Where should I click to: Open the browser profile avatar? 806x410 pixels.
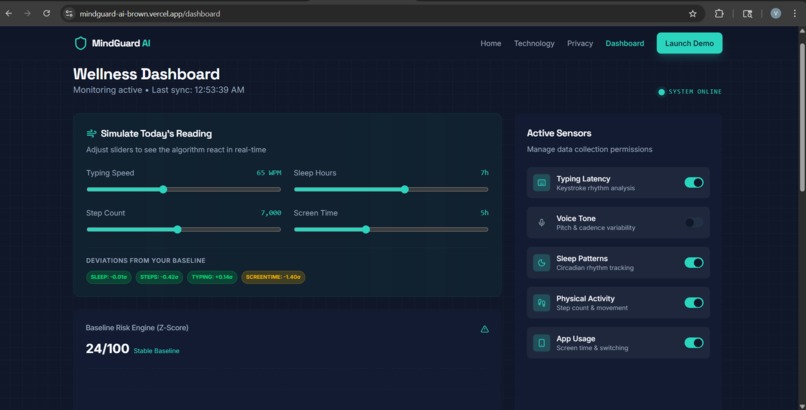pos(776,14)
